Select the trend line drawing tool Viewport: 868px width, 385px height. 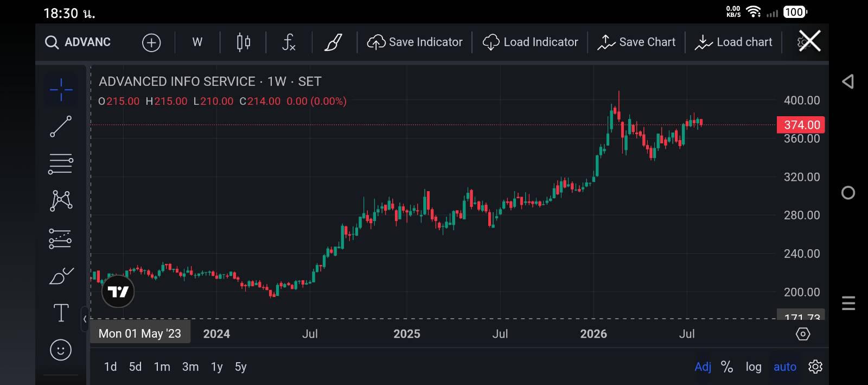coord(61,126)
